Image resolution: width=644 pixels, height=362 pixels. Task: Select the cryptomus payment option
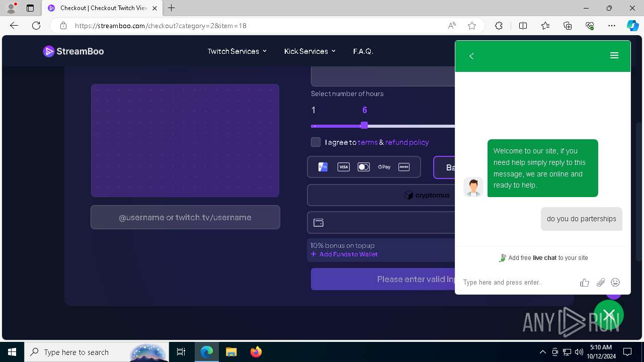click(x=381, y=195)
